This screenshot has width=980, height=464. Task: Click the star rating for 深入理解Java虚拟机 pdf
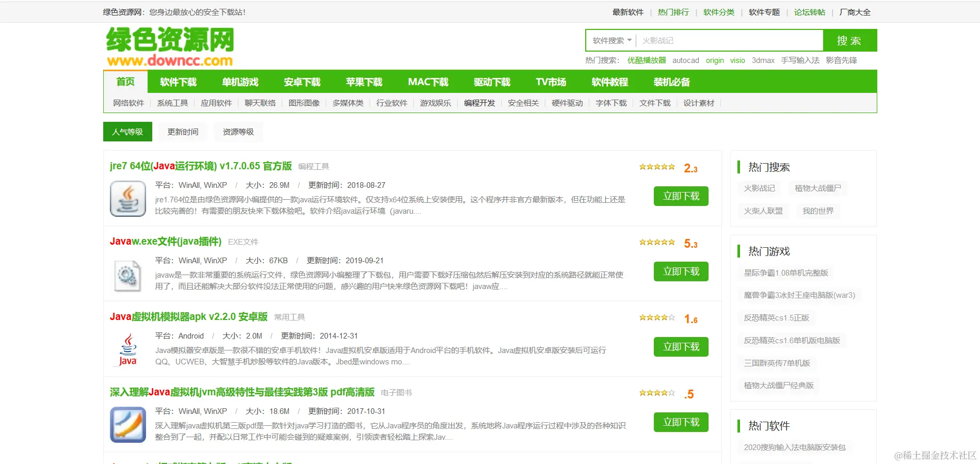[x=657, y=393]
